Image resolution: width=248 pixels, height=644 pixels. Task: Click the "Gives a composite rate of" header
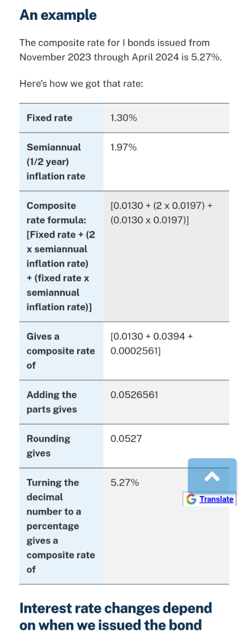[61, 351]
